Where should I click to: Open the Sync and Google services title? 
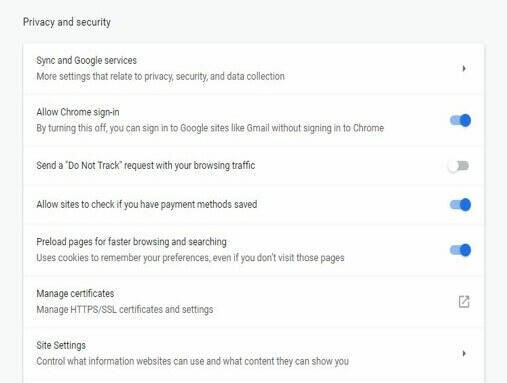[x=87, y=61]
